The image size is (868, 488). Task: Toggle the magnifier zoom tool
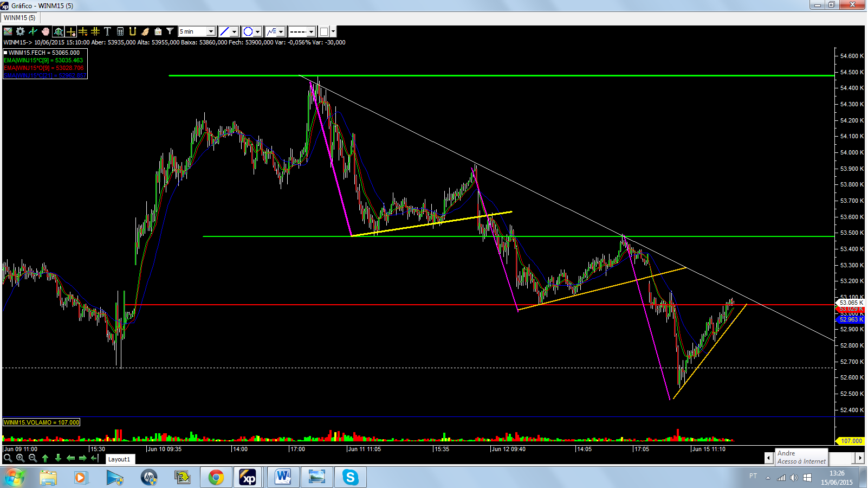(58, 31)
